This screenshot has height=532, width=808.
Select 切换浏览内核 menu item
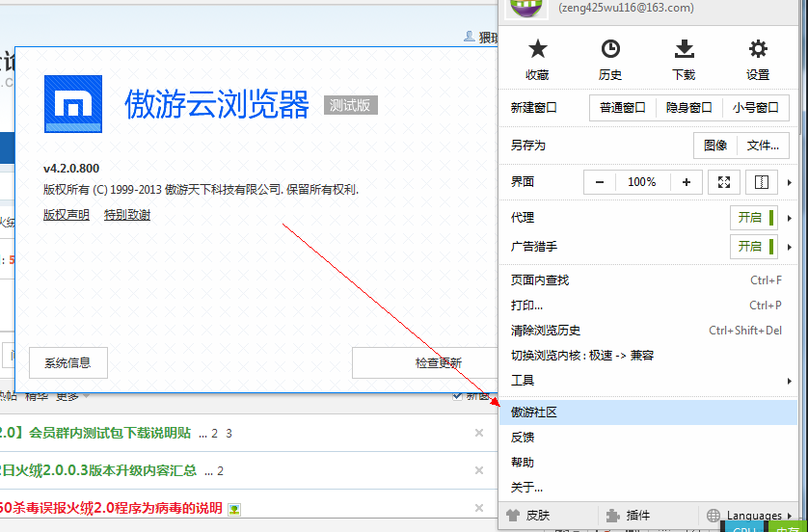tap(648, 356)
